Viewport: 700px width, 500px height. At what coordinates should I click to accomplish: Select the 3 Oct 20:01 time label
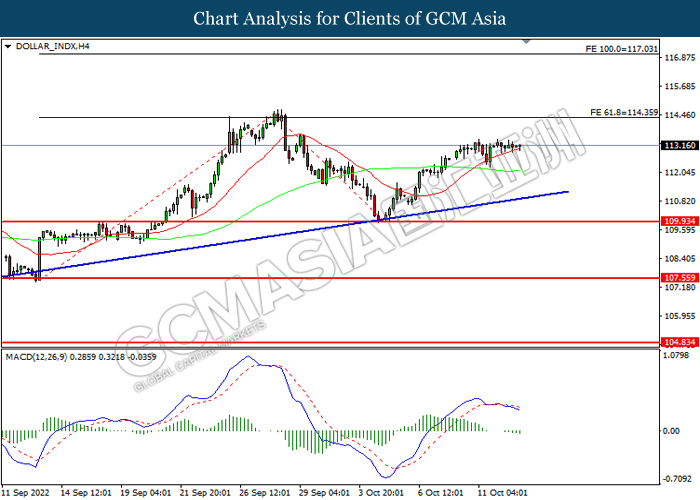382,493
